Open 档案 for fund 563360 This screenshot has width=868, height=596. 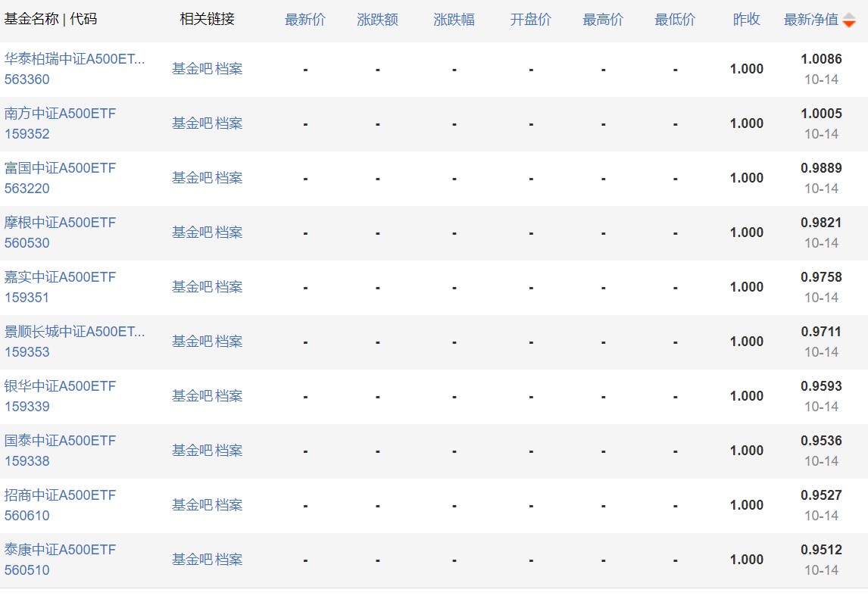229,69
